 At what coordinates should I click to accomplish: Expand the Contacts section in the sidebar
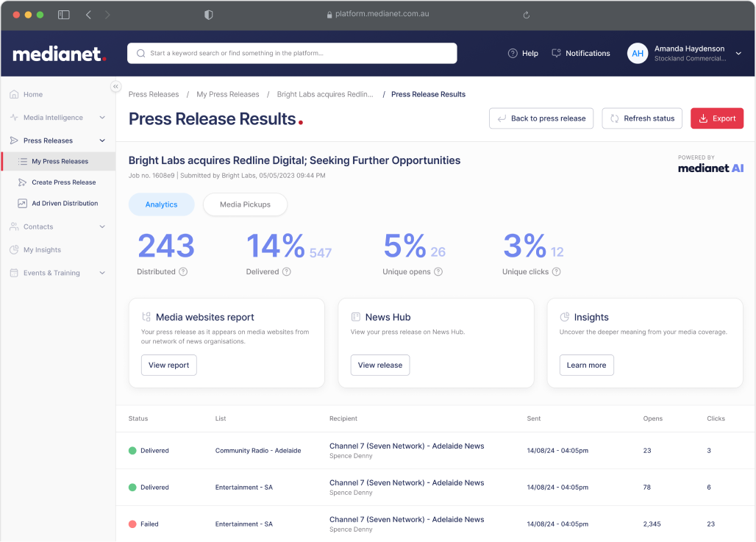(x=101, y=227)
